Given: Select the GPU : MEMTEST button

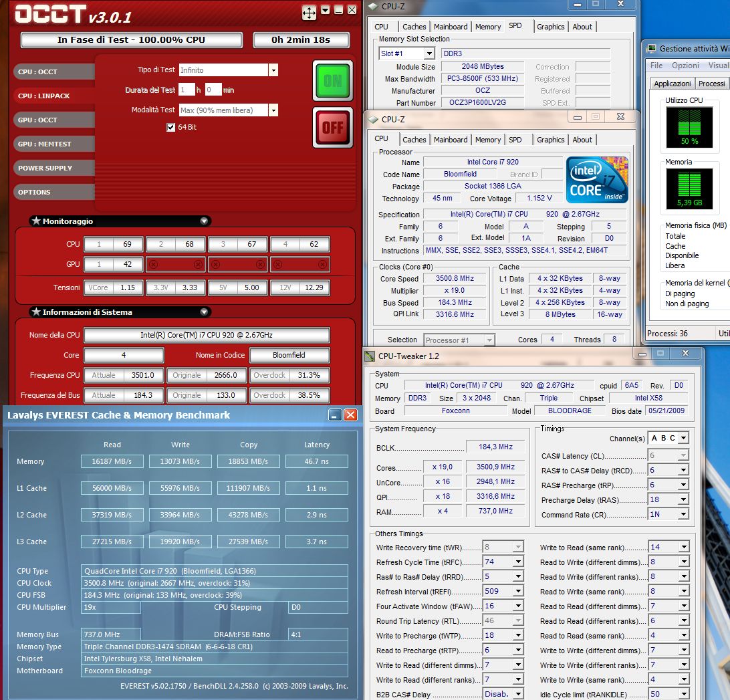Looking at the screenshot, I should (x=54, y=144).
